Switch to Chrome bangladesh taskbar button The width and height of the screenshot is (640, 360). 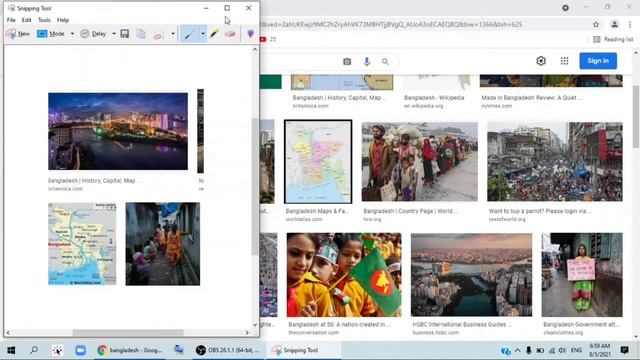click(x=130, y=350)
